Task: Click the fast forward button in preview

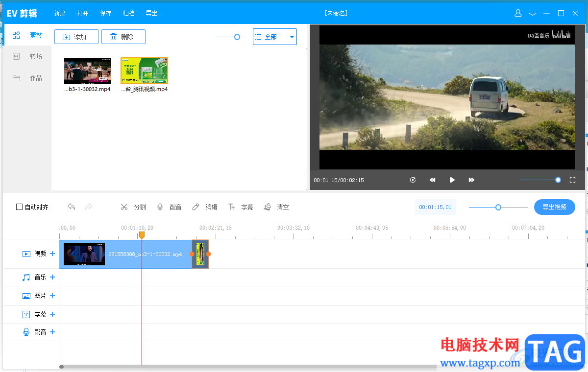Action: pyautogui.click(x=471, y=180)
